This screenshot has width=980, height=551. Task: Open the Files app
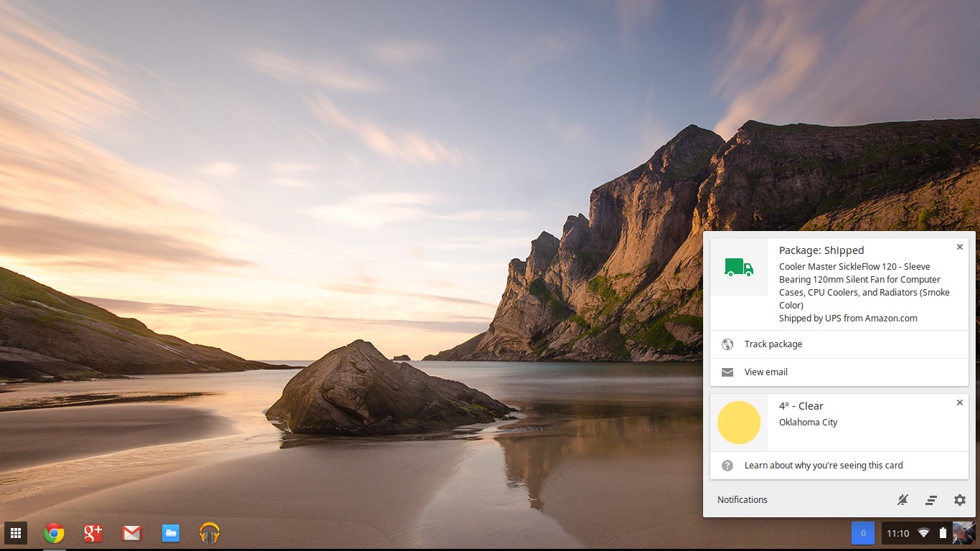pyautogui.click(x=170, y=533)
